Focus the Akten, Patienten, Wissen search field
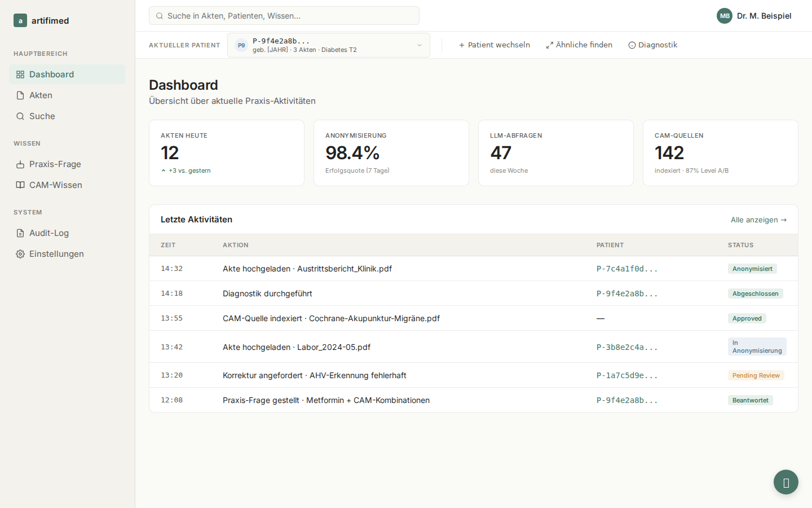 tap(284, 16)
